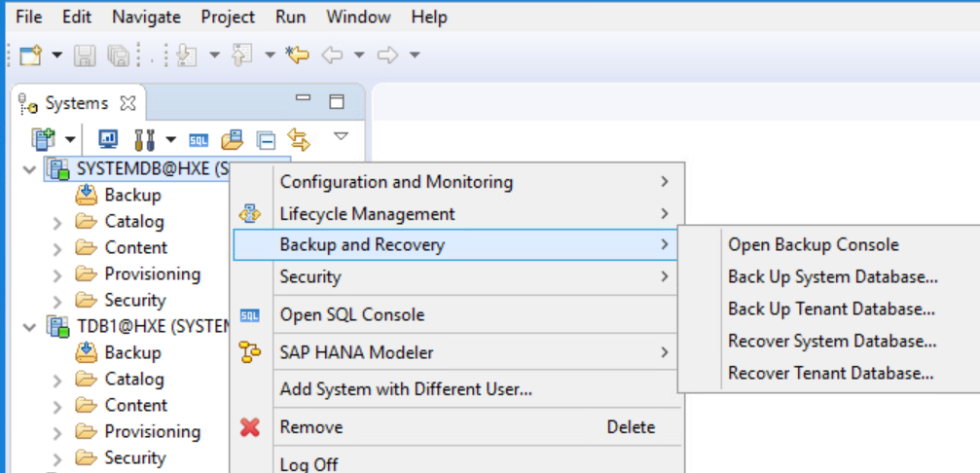
Task: Click the red Remove X icon
Action: [x=250, y=427]
